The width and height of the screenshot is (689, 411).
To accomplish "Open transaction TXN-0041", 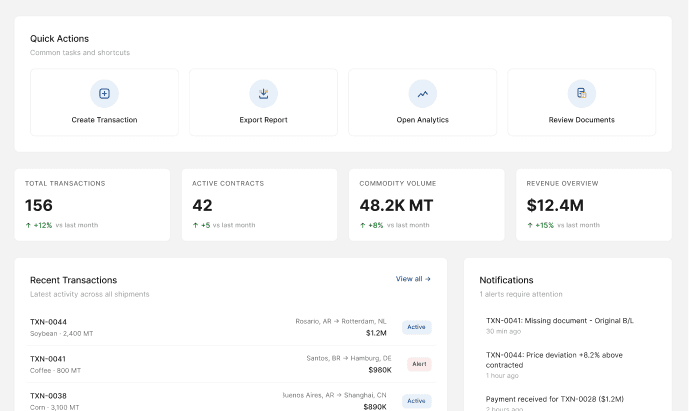I will coord(231,364).
